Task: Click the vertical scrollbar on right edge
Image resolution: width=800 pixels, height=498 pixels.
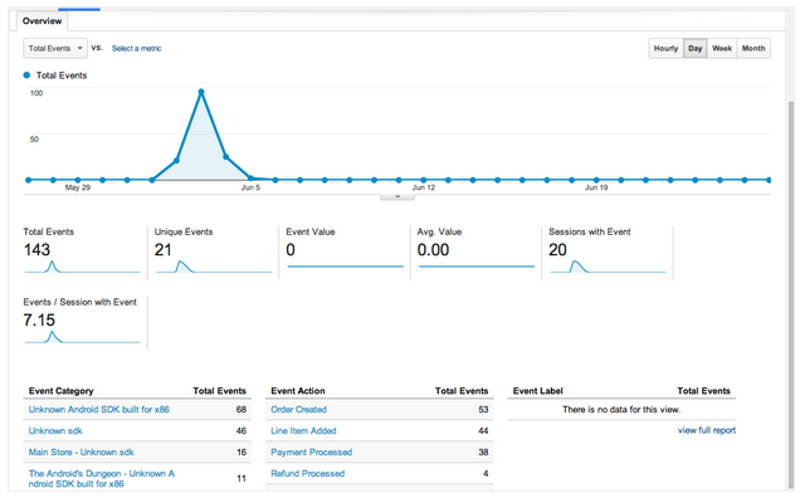Action: (x=791, y=296)
